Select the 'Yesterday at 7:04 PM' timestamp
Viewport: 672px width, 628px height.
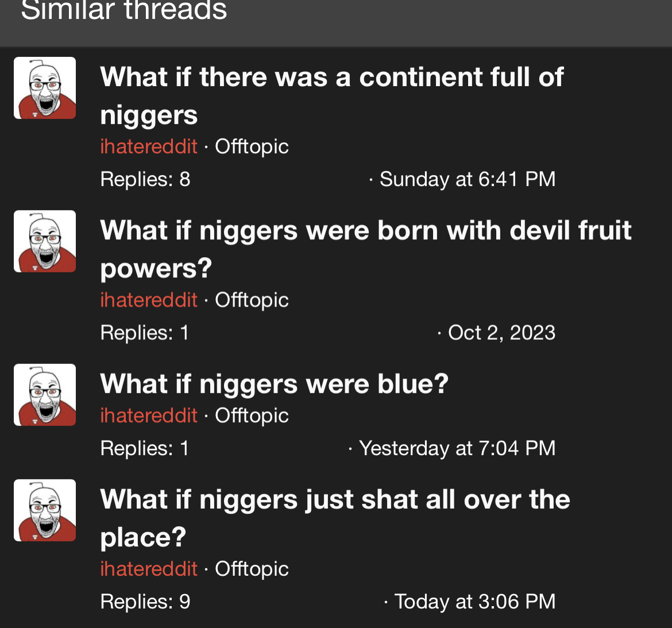tap(457, 448)
